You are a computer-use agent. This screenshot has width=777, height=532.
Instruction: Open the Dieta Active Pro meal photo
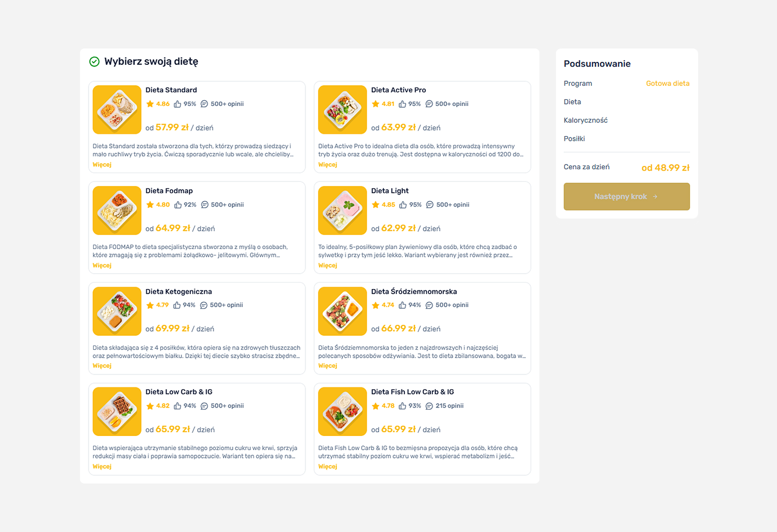pos(342,110)
